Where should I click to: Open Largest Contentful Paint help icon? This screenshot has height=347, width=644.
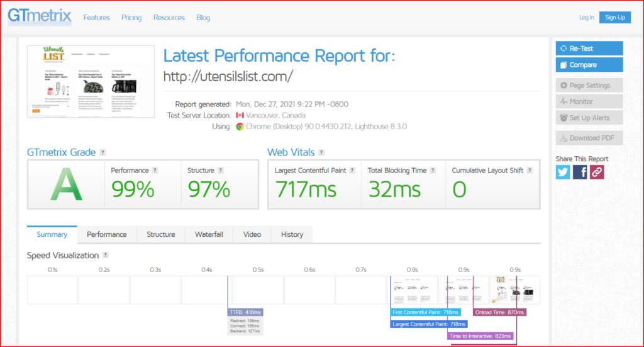tap(352, 170)
